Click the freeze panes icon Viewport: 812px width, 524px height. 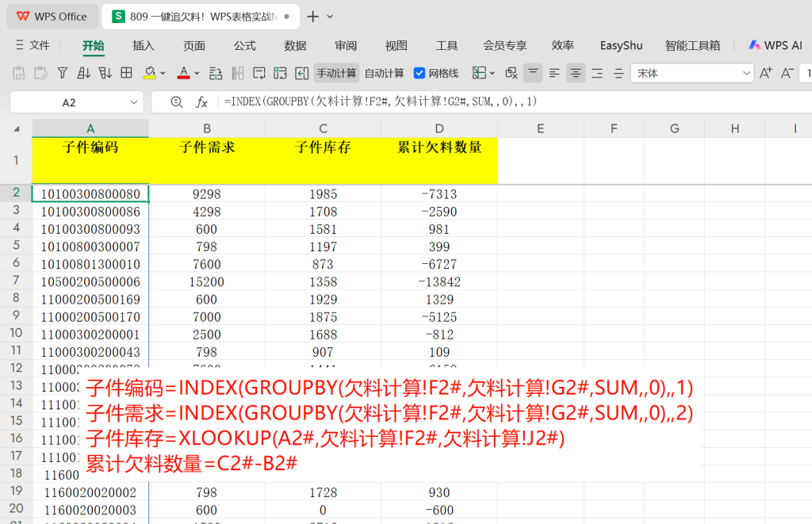click(479, 73)
